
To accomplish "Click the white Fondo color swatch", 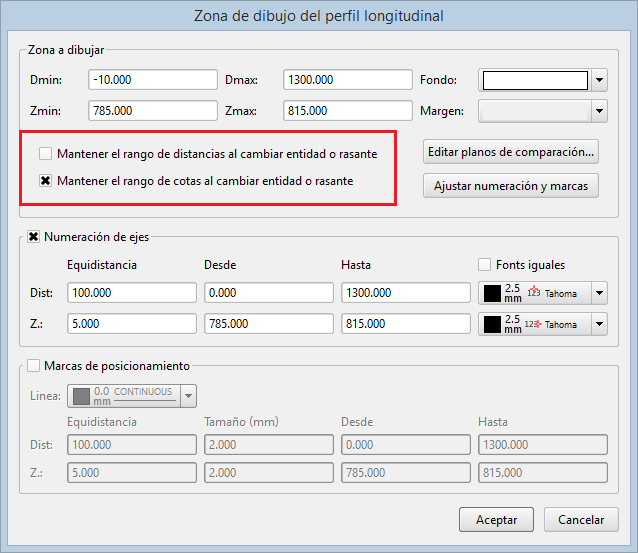I will tap(534, 81).
